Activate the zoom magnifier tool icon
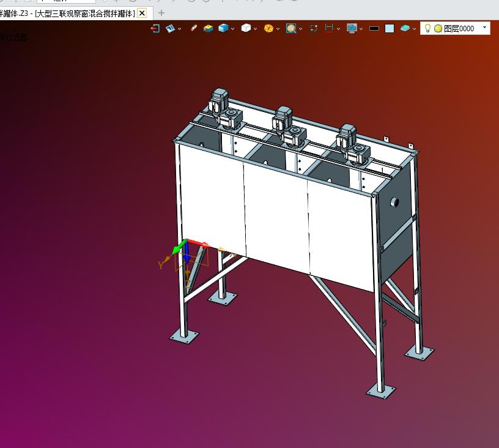Screen dimensions: 499x448 pos(291,28)
